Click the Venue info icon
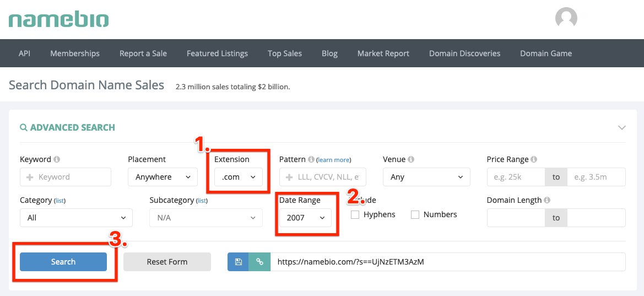 point(411,159)
